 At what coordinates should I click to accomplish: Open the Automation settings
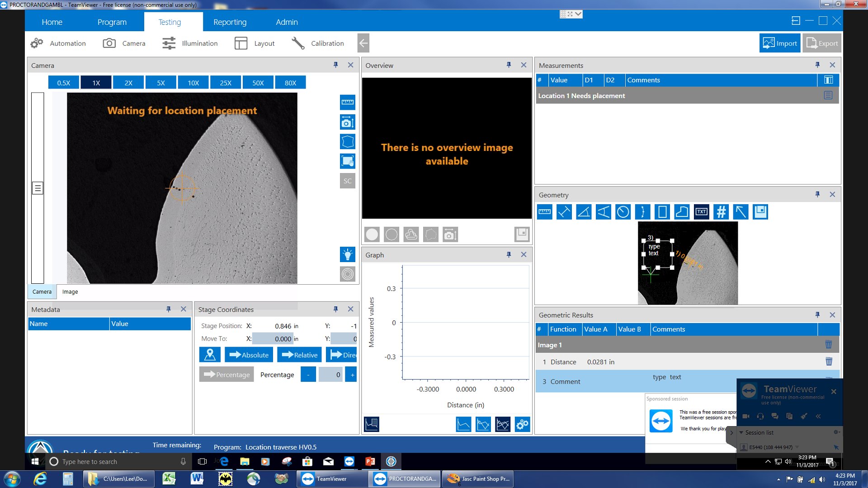coord(58,43)
